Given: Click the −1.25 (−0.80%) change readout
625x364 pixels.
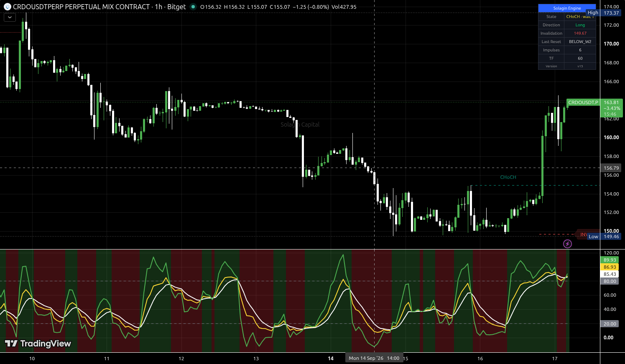Looking at the screenshot, I should 311,7.
